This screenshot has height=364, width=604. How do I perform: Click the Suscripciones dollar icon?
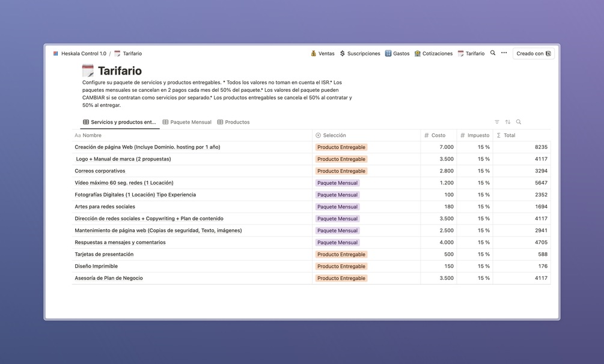point(343,53)
